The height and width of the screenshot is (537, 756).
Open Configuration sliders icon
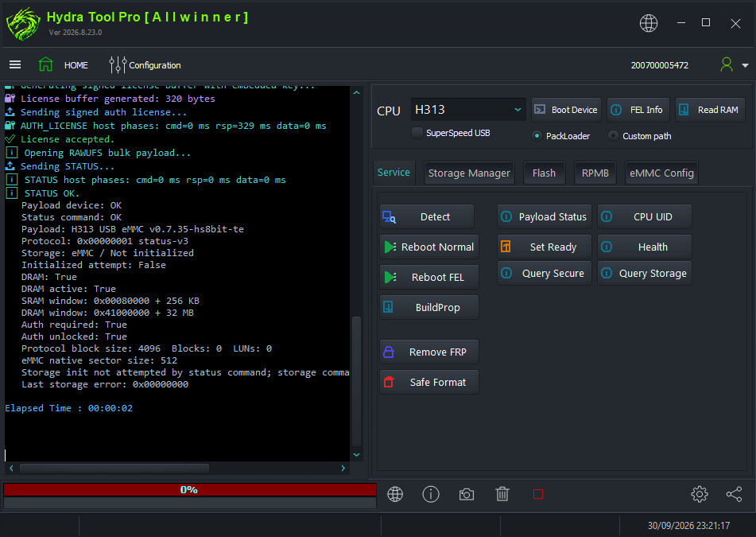(118, 64)
